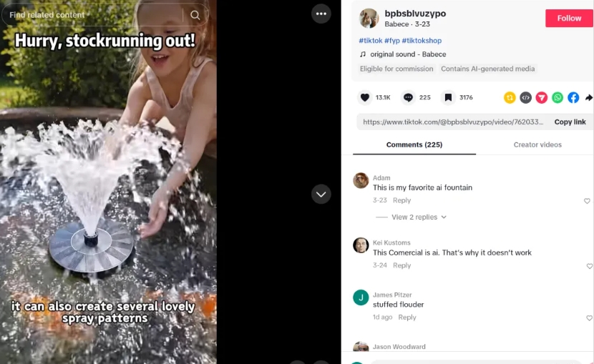
Task: Click Copy link next to video URL
Action: (x=570, y=122)
